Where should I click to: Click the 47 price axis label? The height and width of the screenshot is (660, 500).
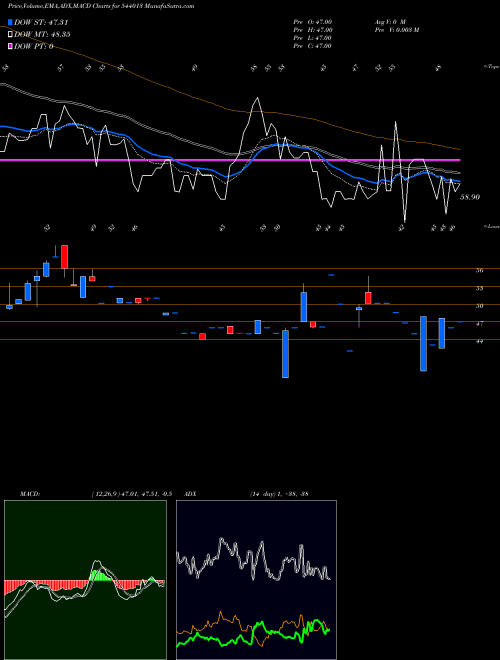point(479,324)
